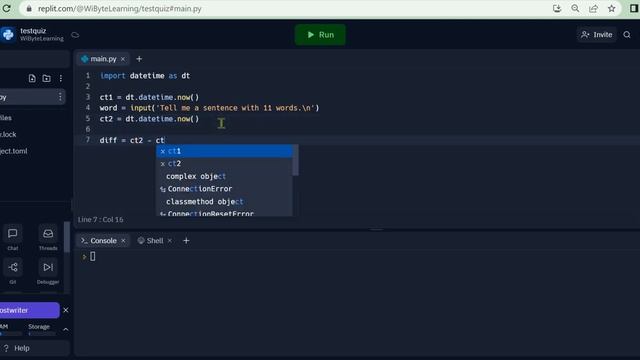Create a new folder icon
The image size is (640, 360).
[47, 78]
